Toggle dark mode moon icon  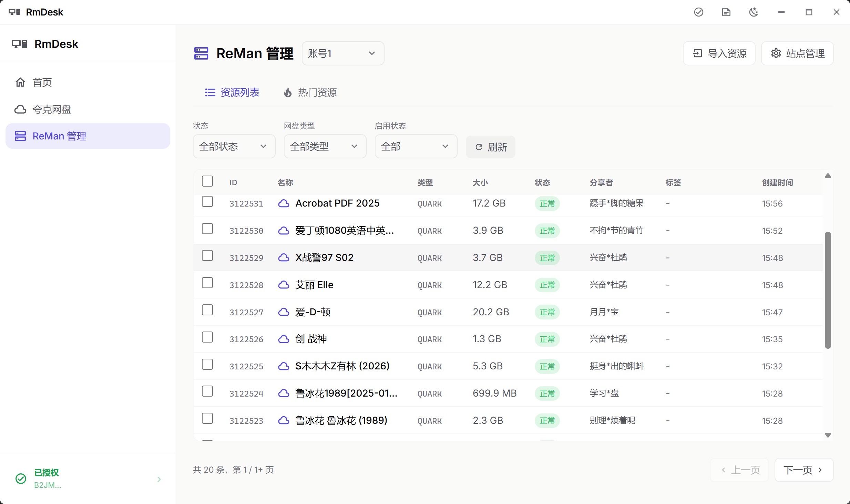click(x=754, y=12)
